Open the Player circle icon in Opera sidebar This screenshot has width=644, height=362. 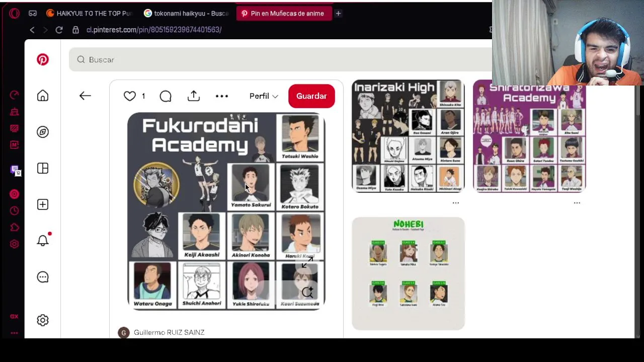[14, 194]
